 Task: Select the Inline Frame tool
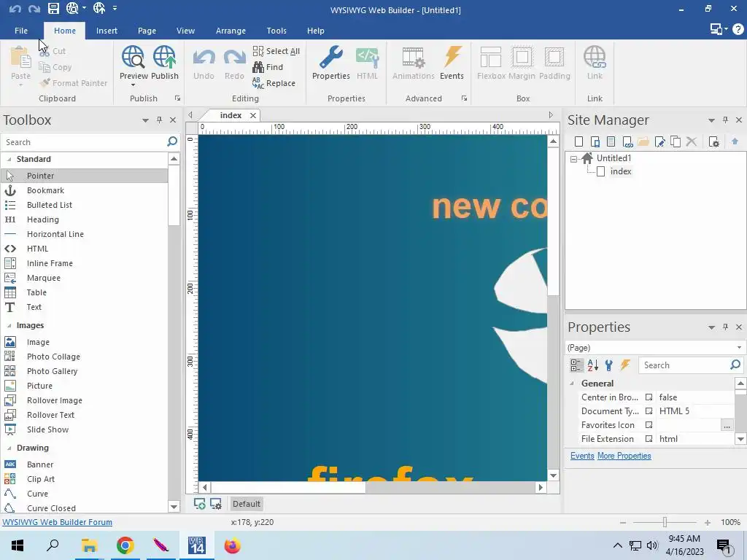[85, 263]
